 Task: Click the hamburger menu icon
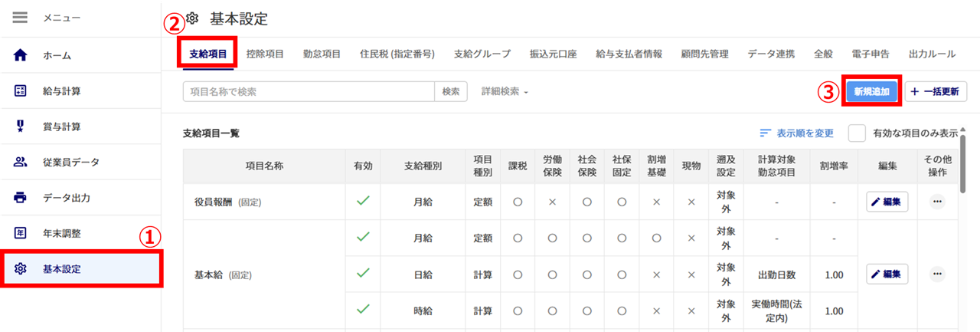pos(21,18)
